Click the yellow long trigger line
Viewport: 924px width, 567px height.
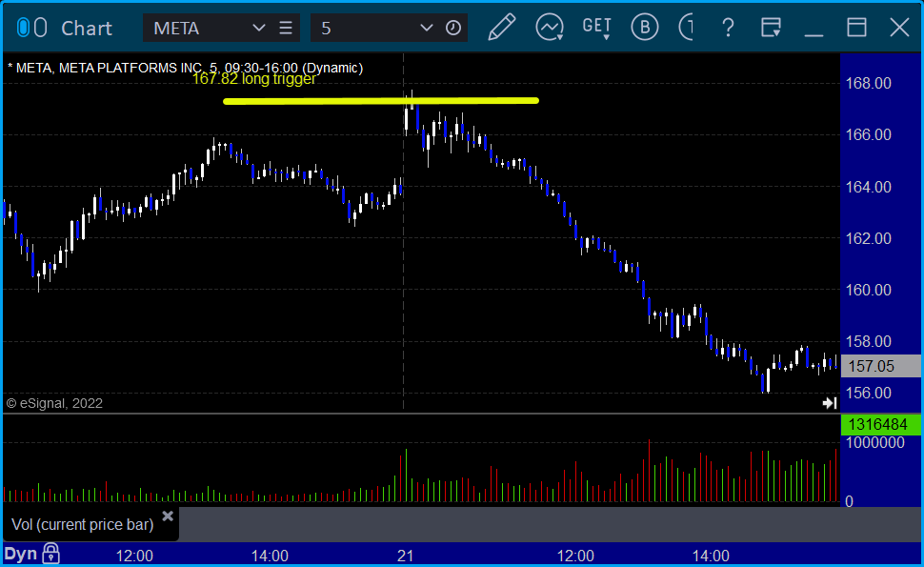[381, 101]
